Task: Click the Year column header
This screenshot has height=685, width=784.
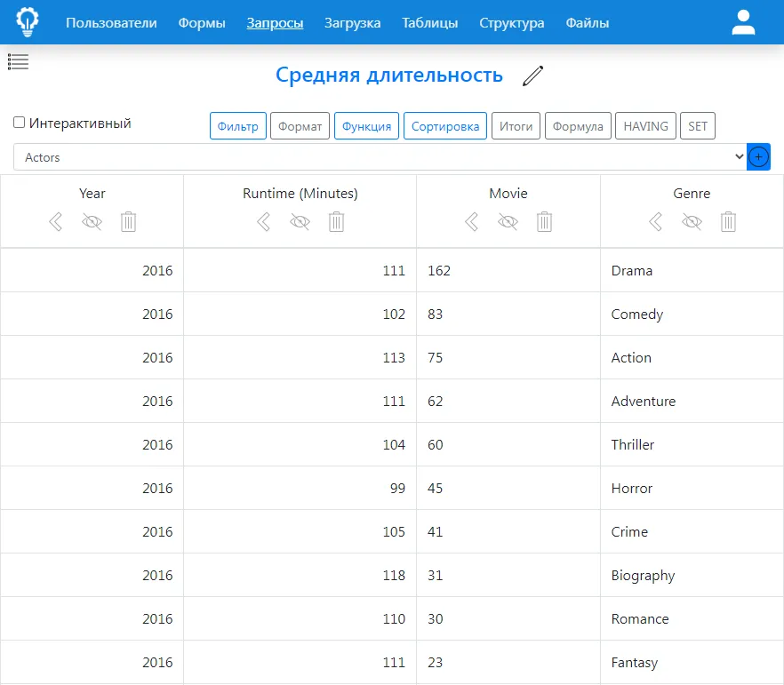Action: coord(92,194)
